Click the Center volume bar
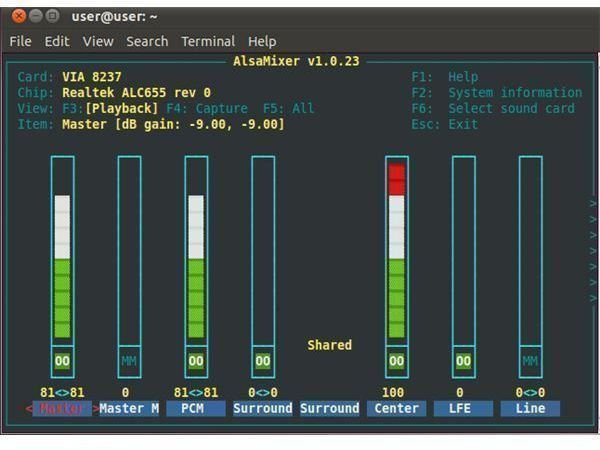Screen dimensions: 600x450 [x=397, y=251]
